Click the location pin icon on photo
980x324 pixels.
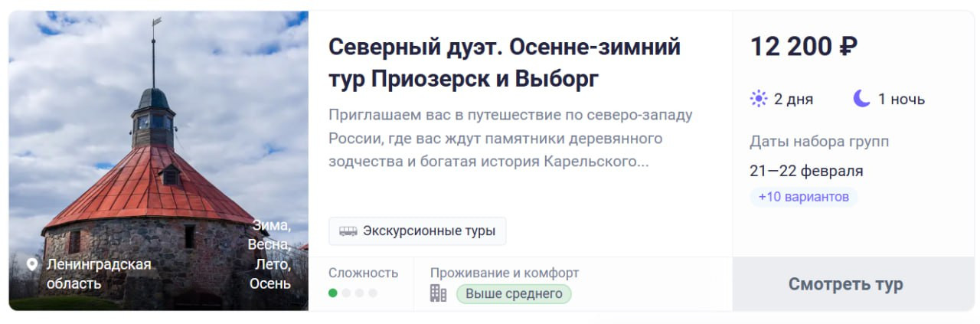[x=32, y=264]
